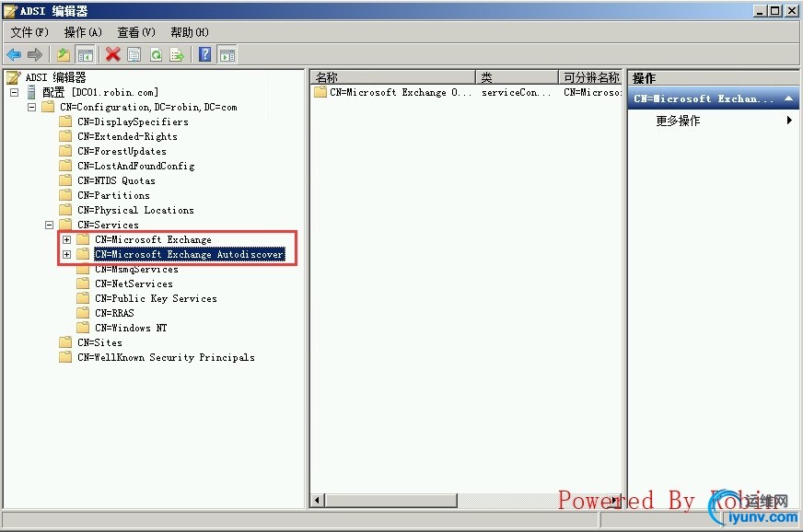The width and height of the screenshot is (803, 532).
Task: Sort by 名称 column header
Action: [393, 77]
